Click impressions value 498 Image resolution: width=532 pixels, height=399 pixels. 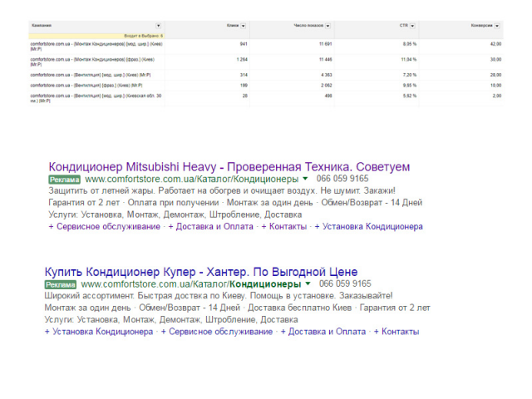pyautogui.click(x=328, y=96)
